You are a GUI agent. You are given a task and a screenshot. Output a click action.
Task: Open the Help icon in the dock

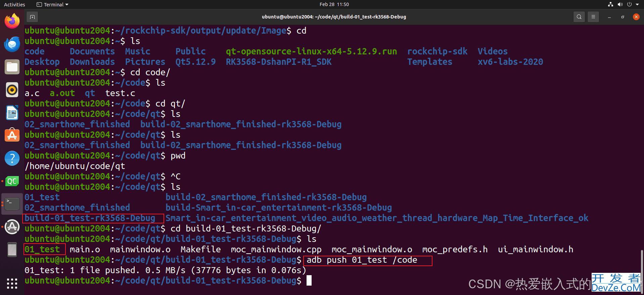click(x=12, y=158)
